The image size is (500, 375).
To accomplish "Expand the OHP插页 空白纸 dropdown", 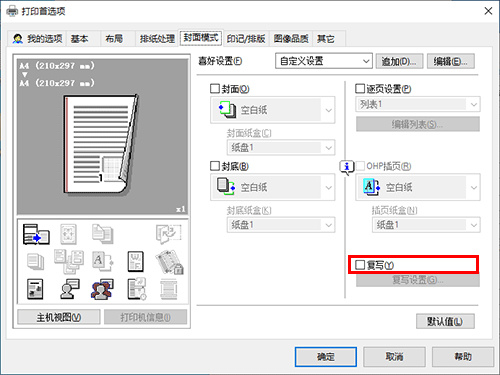I will tap(418, 187).
